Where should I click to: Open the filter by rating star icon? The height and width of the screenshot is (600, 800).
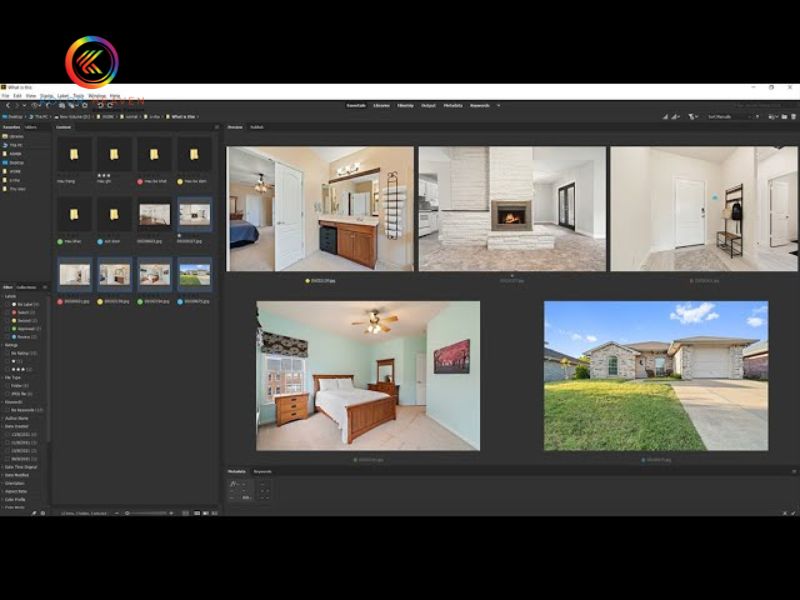coord(692,117)
